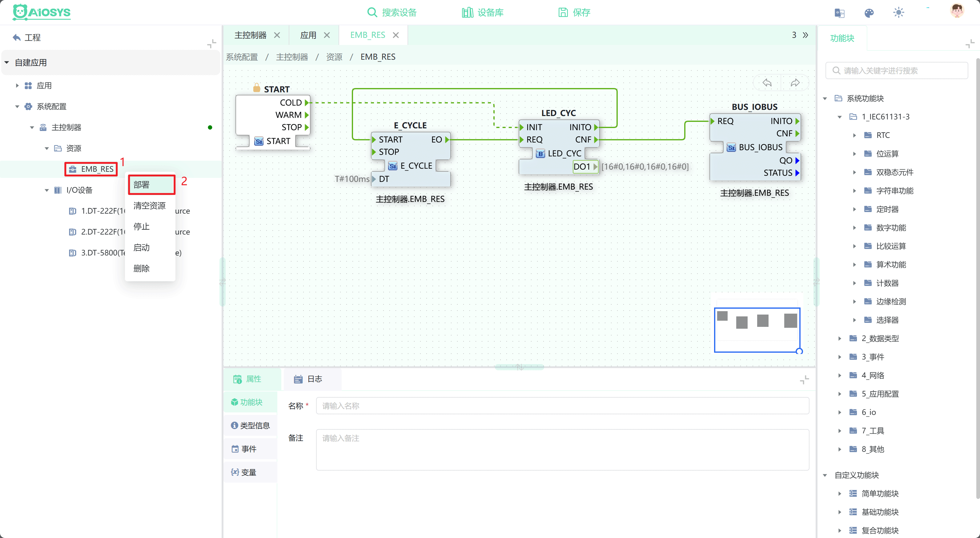The height and width of the screenshot is (538, 980).
Task: Click the 搜索设备 search button
Action: [392, 13]
